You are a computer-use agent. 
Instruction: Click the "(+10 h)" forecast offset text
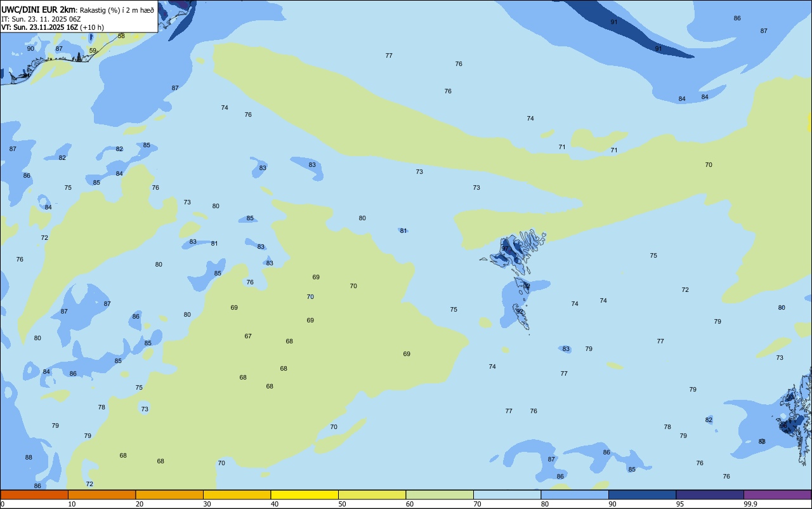click(x=92, y=27)
